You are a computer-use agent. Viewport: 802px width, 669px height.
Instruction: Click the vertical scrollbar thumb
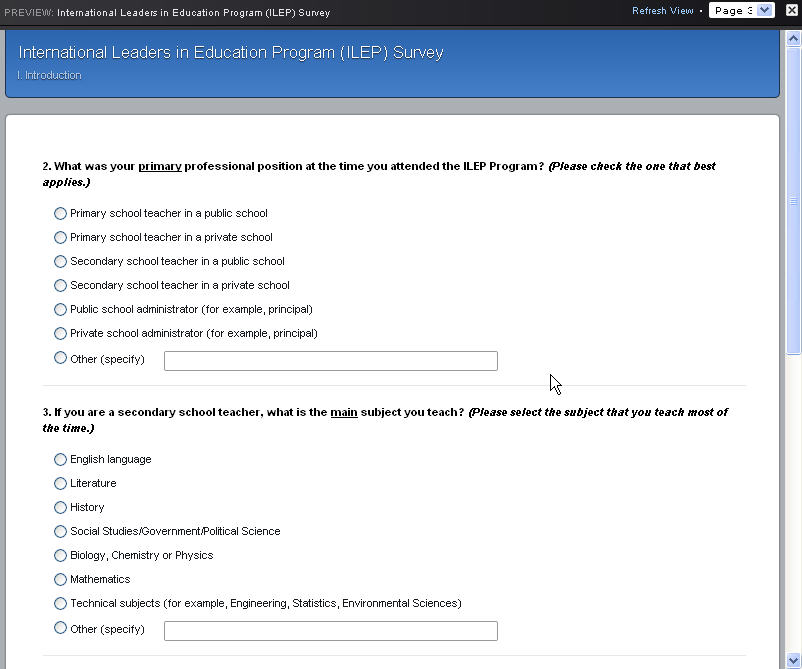tap(794, 200)
